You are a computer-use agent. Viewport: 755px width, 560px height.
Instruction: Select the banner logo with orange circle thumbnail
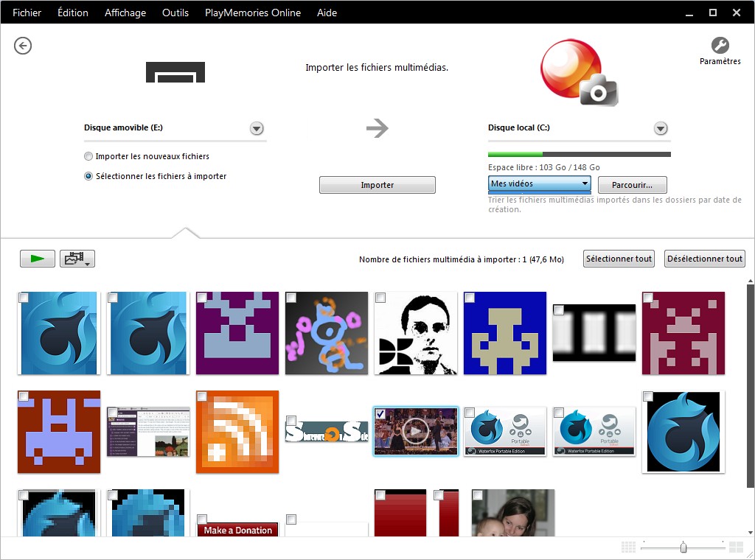tap(327, 432)
